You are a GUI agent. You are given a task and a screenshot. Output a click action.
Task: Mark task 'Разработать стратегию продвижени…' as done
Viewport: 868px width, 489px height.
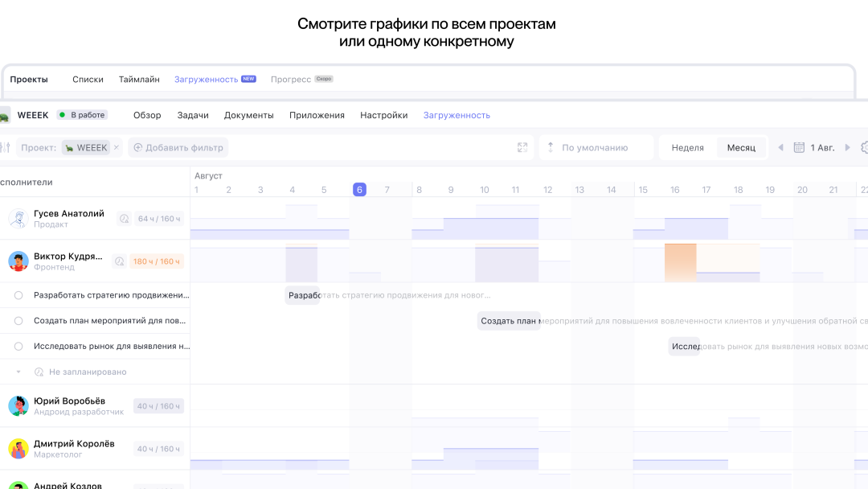click(18, 295)
